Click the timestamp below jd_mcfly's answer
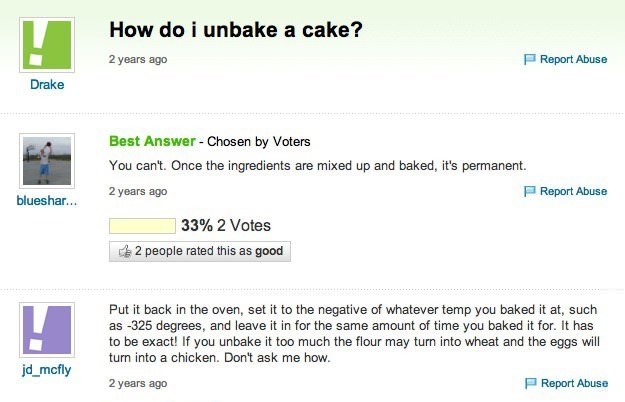The width and height of the screenshot is (625, 402). click(138, 383)
